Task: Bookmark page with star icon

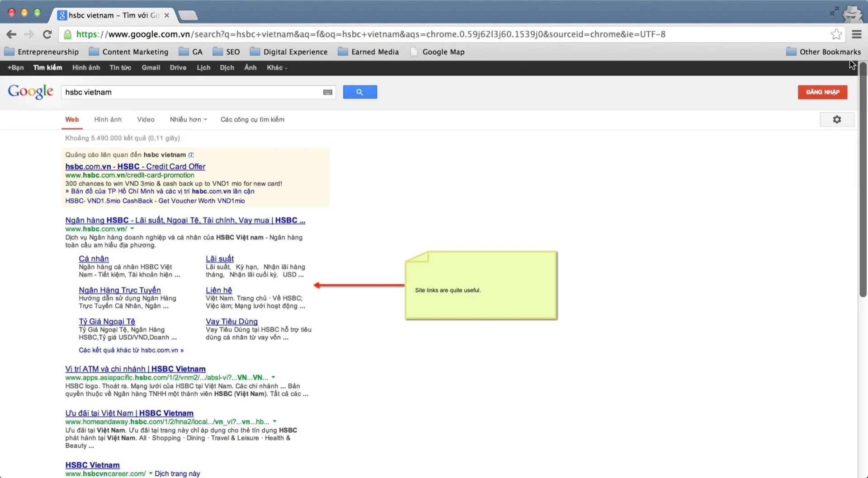Action: pyautogui.click(x=836, y=34)
